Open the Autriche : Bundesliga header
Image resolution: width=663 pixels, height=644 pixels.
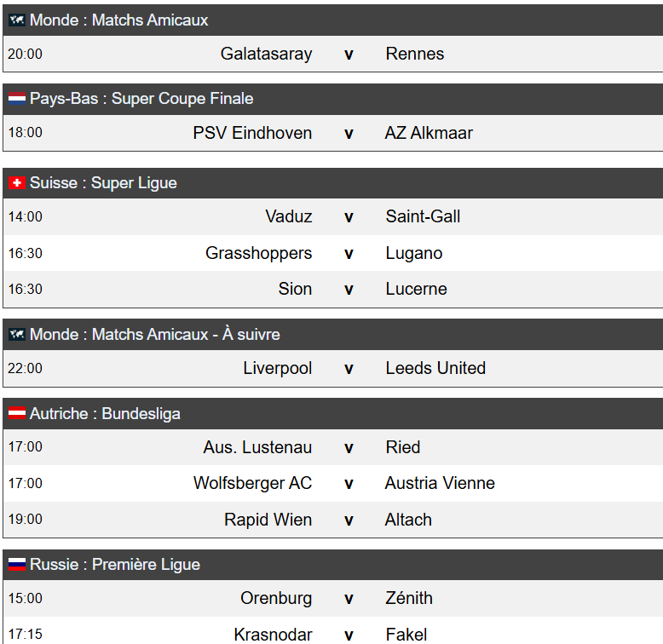332,414
